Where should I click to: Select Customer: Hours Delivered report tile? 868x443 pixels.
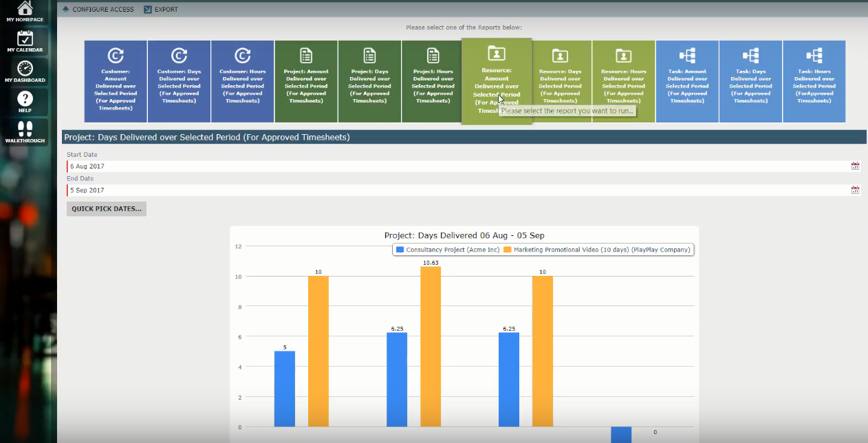pos(242,81)
